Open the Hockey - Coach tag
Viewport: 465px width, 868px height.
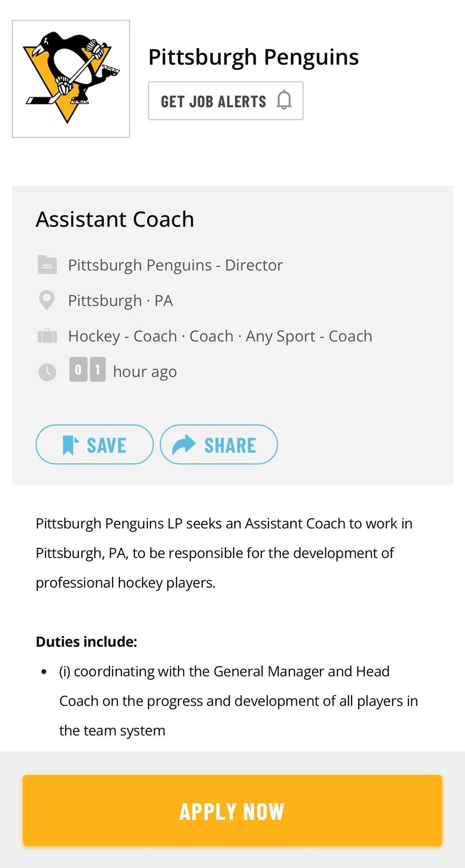[x=122, y=336]
